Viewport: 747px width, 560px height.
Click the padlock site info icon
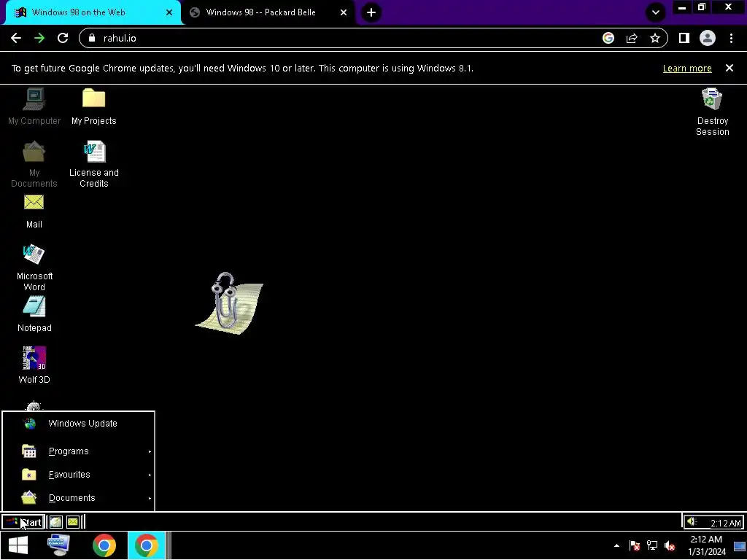92,38
